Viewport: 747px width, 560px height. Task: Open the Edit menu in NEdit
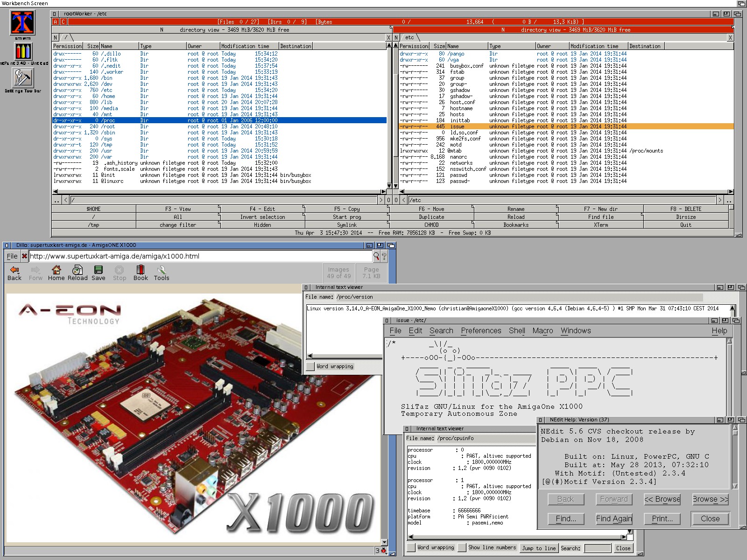point(416,330)
